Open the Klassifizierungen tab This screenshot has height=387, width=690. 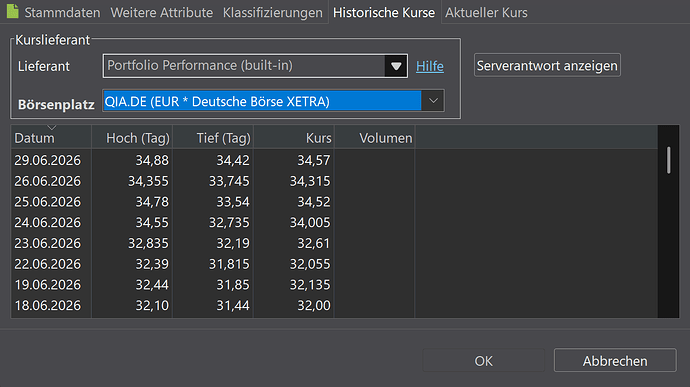click(272, 13)
